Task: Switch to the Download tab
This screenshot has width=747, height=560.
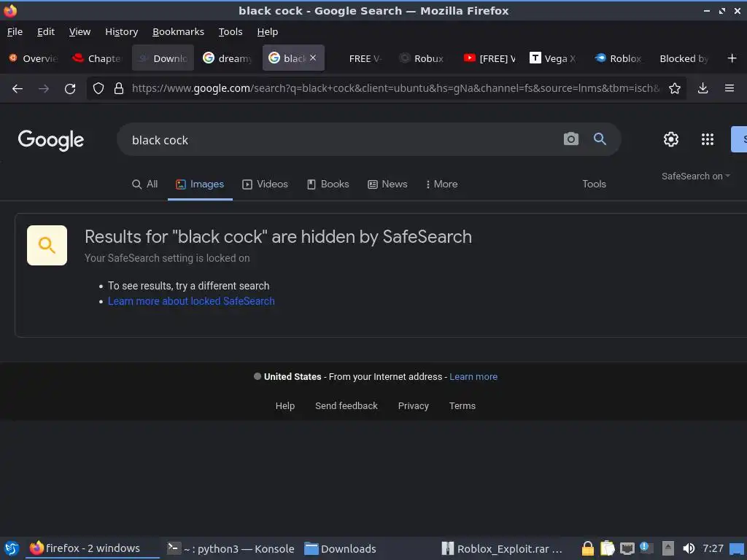Action: (163, 58)
